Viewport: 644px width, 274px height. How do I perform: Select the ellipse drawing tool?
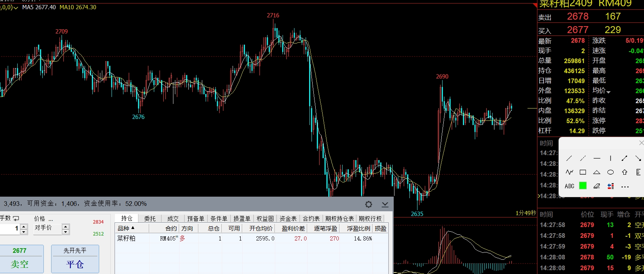611,172
